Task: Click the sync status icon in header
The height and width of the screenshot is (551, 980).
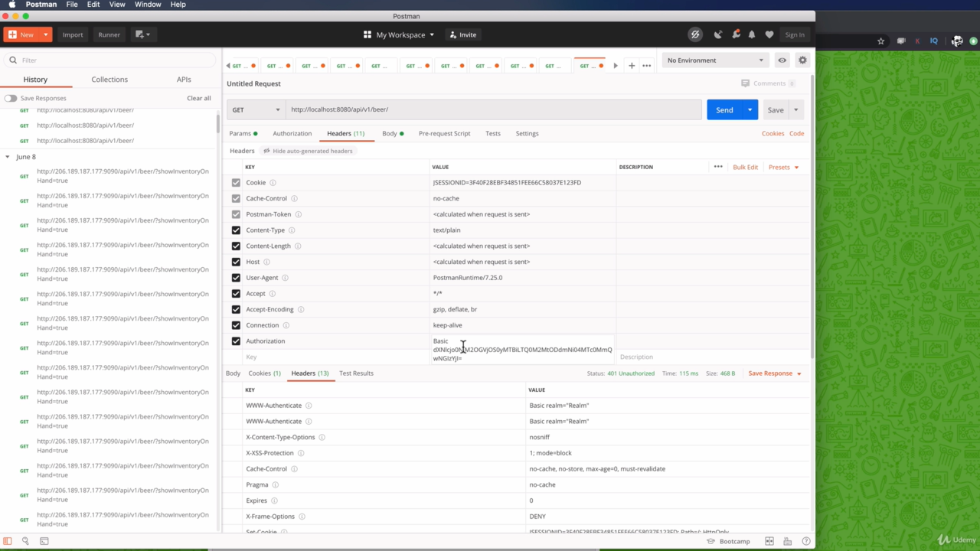Action: pos(695,34)
